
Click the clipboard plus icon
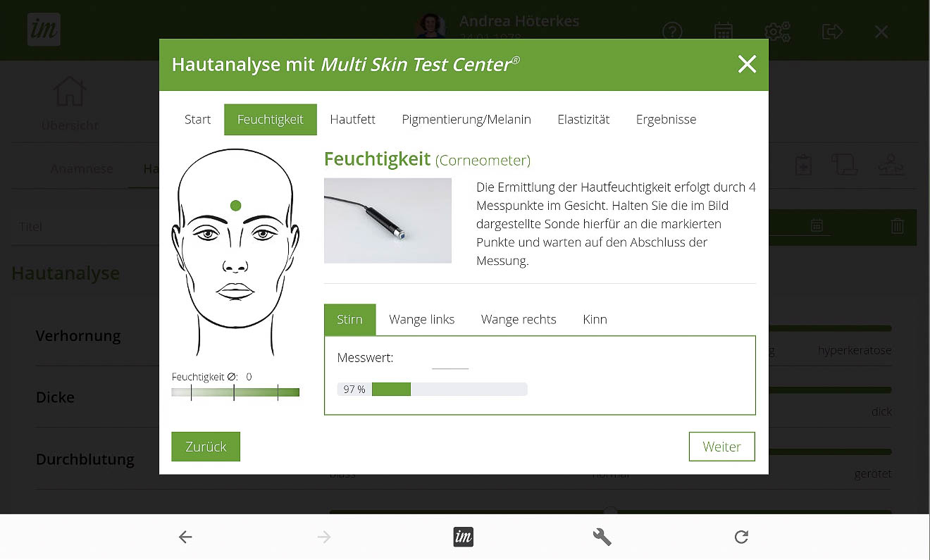(803, 165)
